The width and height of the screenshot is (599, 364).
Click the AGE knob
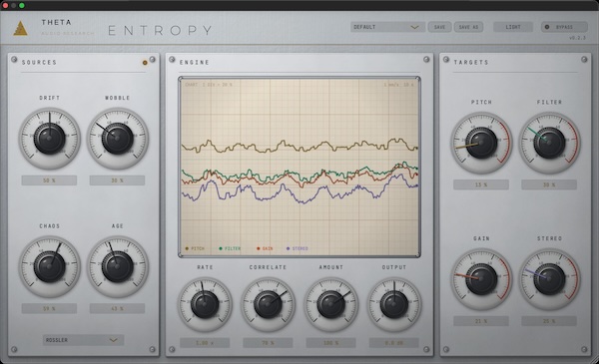pyautogui.click(x=117, y=266)
